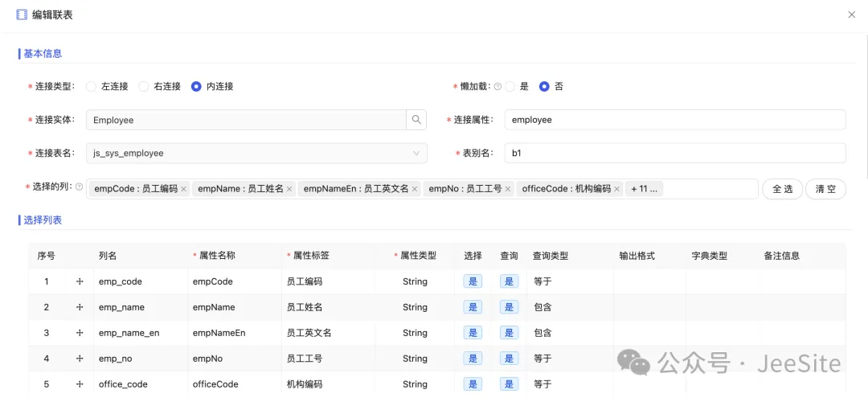
Task: Remove the officeCode tag via its x
Action: click(x=617, y=189)
